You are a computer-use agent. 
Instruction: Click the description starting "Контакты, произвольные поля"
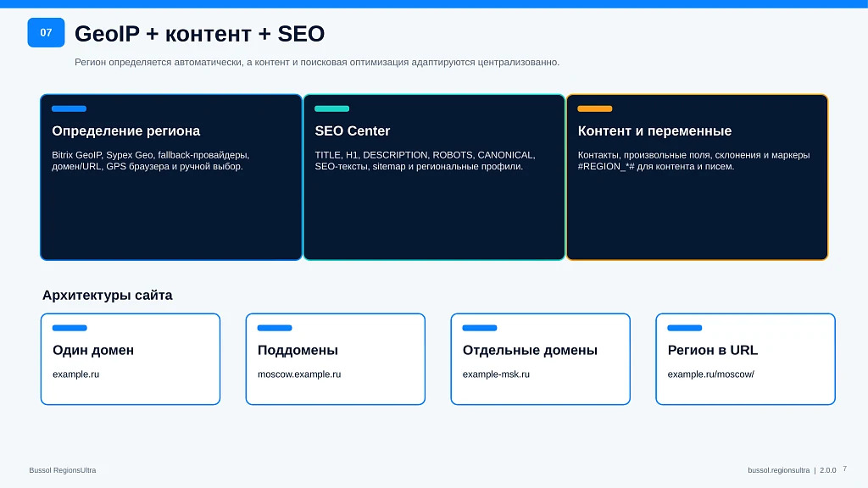[693, 160]
